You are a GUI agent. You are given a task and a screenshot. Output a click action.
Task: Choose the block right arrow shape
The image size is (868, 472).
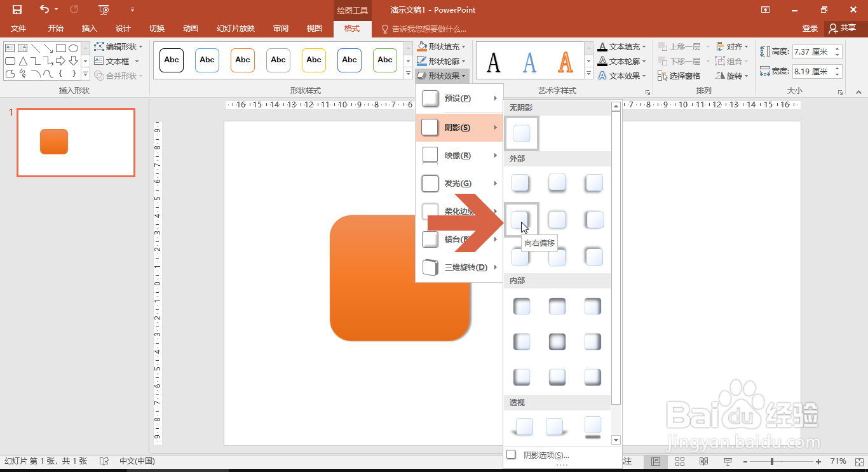60,61
